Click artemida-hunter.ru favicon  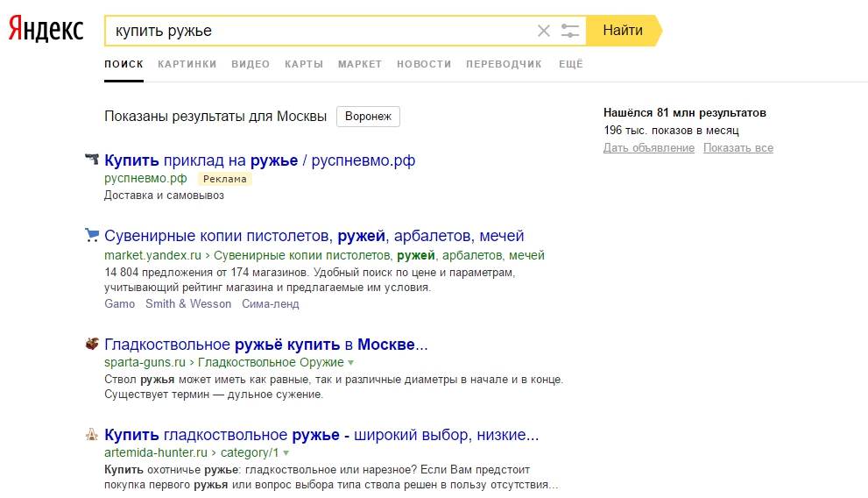click(x=92, y=434)
